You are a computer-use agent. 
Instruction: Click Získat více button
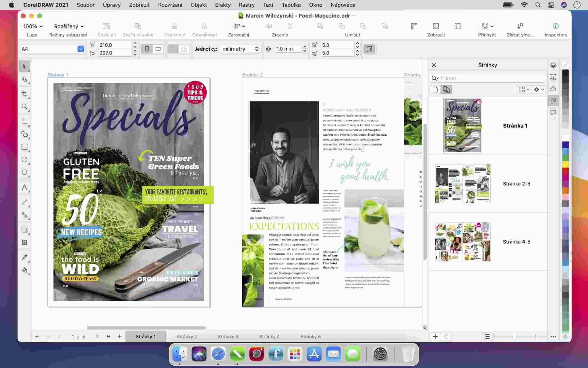pyautogui.click(x=520, y=26)
